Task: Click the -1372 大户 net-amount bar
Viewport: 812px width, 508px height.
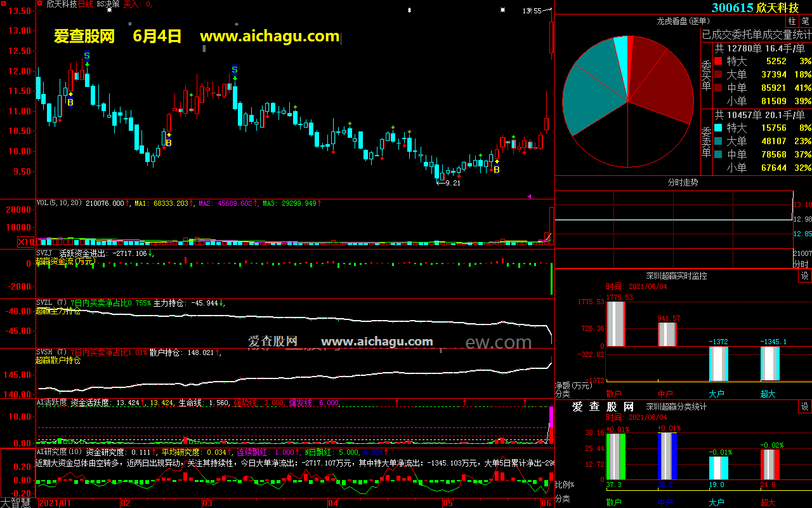Action: click(718, 363)
